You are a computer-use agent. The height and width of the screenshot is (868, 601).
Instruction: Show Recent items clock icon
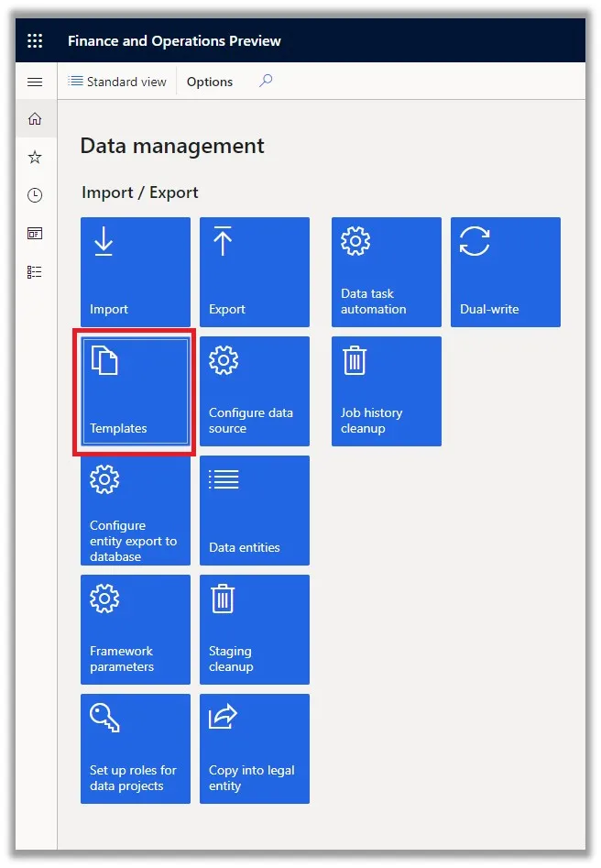(x=35, y=195)
